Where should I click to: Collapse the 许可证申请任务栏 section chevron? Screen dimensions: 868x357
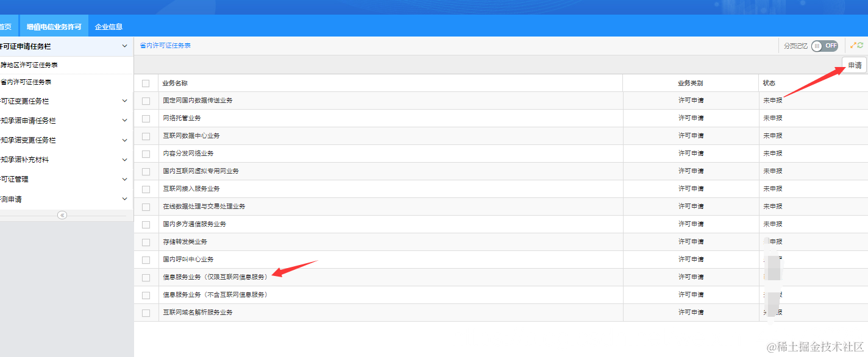click(124, 46)
